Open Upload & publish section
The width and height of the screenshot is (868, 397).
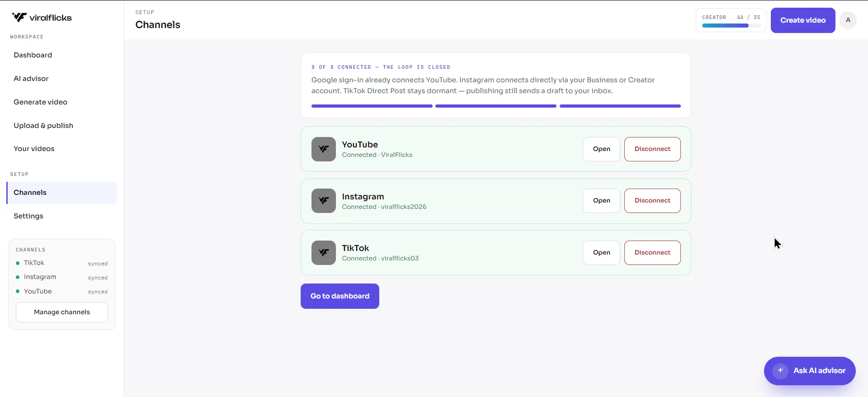62,126
